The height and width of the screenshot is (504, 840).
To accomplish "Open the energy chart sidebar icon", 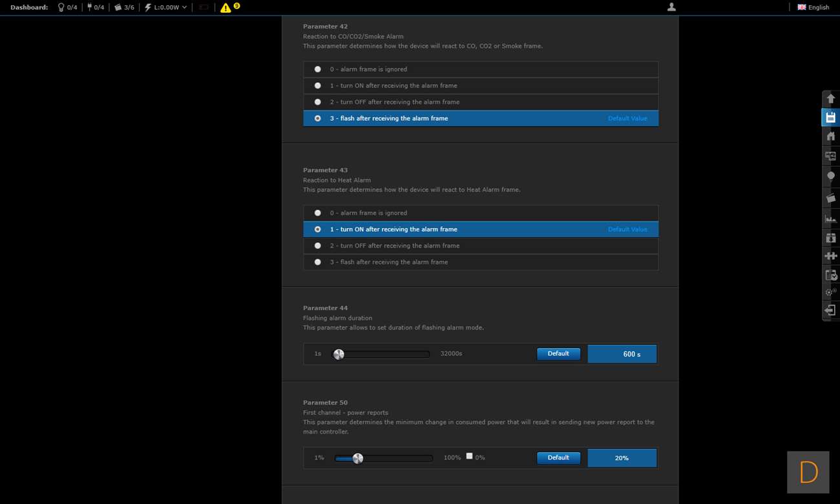I will 830,219.
